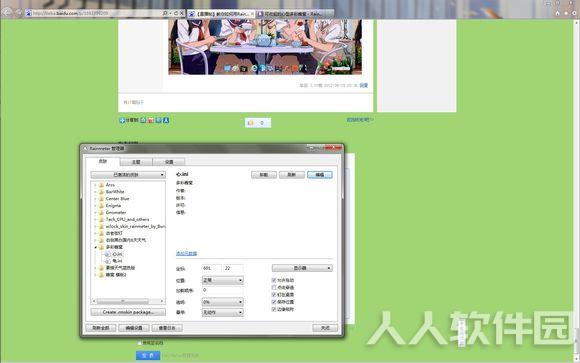Click the Close button in Rainmeter Manager
Image resolution: width=580 pixels, height=363 pixels.
[325, 328]
